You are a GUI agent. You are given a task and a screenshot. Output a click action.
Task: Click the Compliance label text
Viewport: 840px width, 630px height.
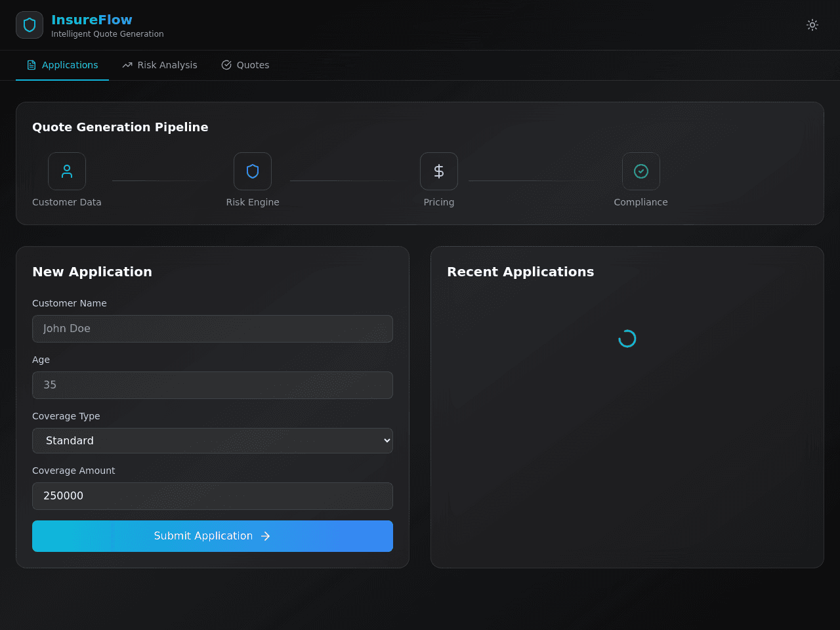click(x=641, y=202)
